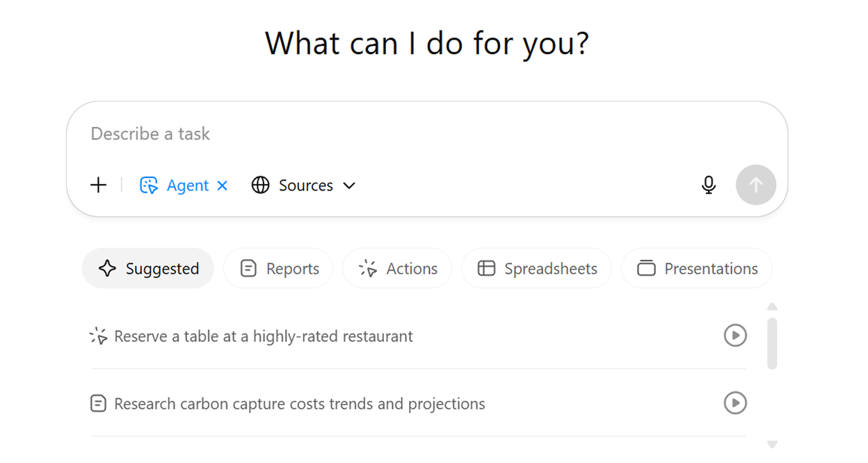Click the globe icon beside Sources

click(261, 186)
